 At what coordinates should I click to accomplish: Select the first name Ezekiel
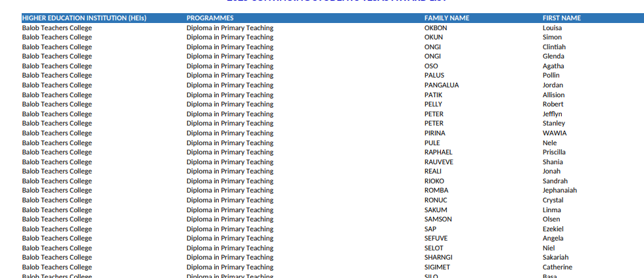(x=553, y=229)
